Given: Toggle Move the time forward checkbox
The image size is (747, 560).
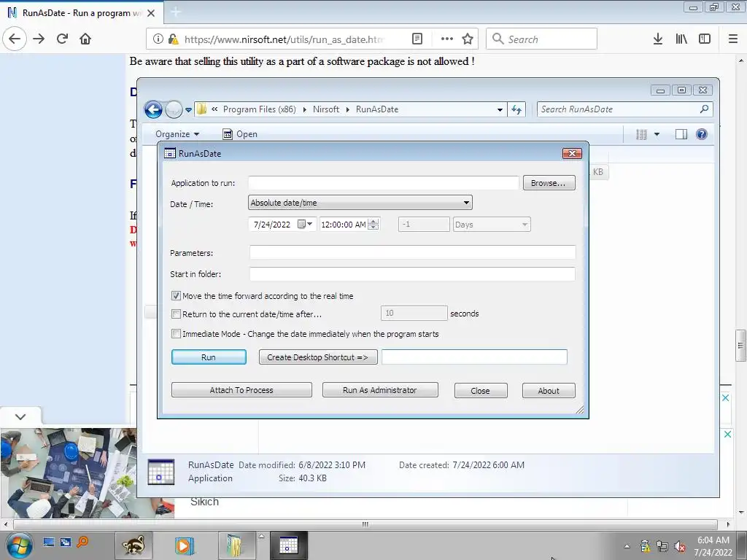Looking at the screenshot, I should (176, 296).
